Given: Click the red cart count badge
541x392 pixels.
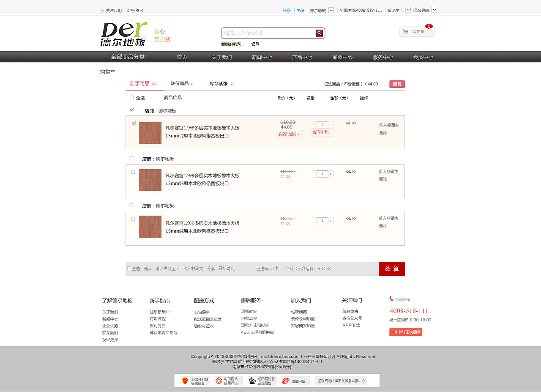Looking at the screenshot, I should 429,26.
